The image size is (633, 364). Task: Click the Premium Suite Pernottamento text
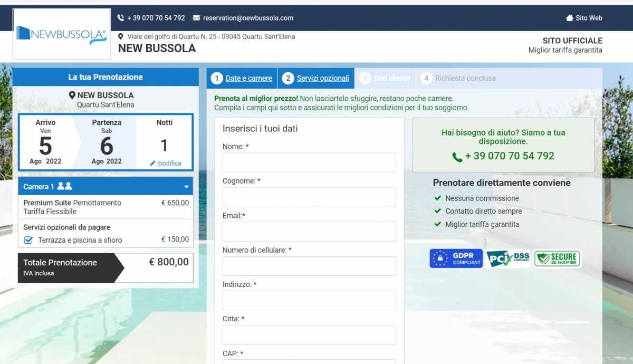tap(72, 203)
